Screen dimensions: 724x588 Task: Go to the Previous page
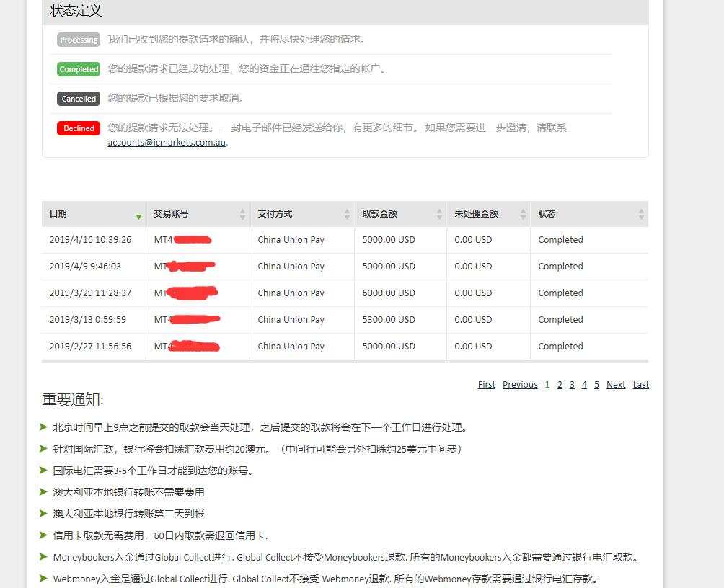[520, 385]
